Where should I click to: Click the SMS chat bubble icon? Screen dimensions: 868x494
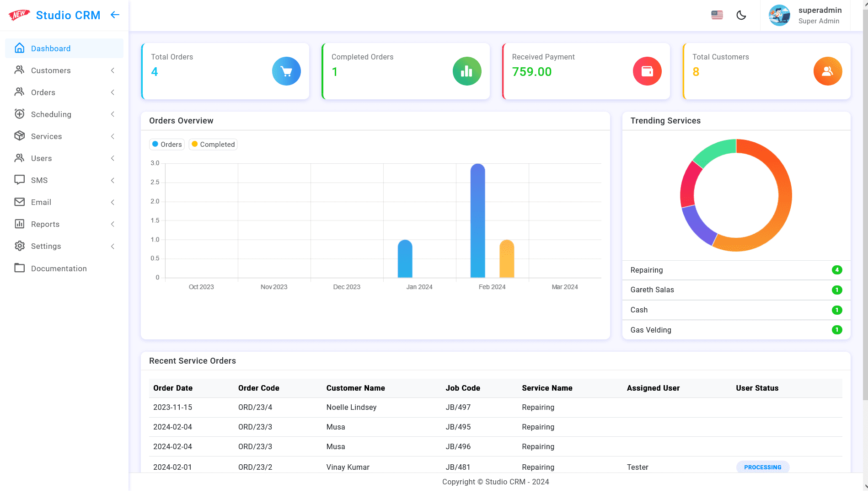(19, 180)
